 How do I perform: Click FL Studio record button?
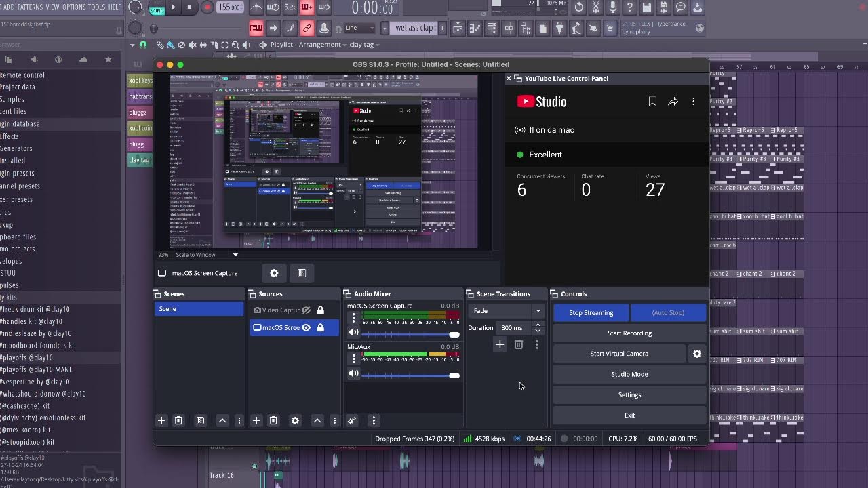[x=208, y=7]
